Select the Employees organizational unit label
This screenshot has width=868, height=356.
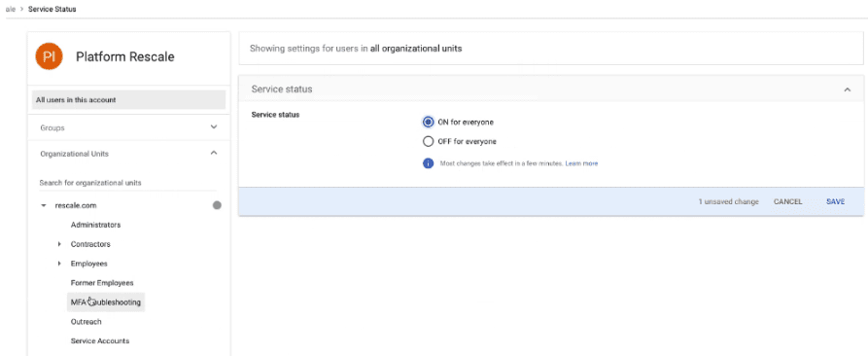pyautogui.click(x=89, y=264)
